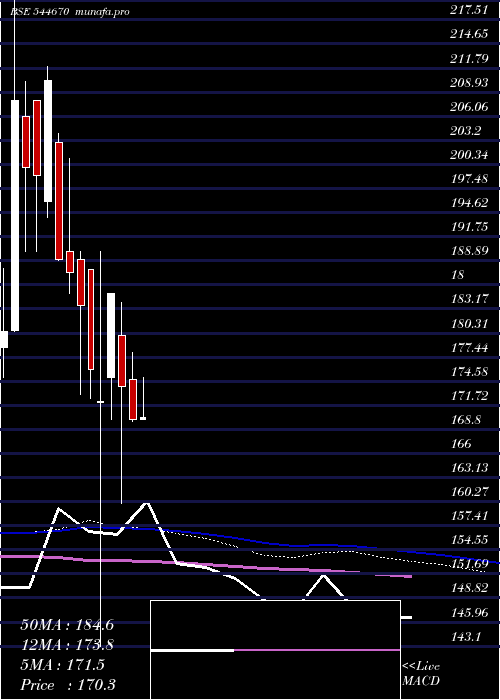Click the 163.13 price axis label

469,468
